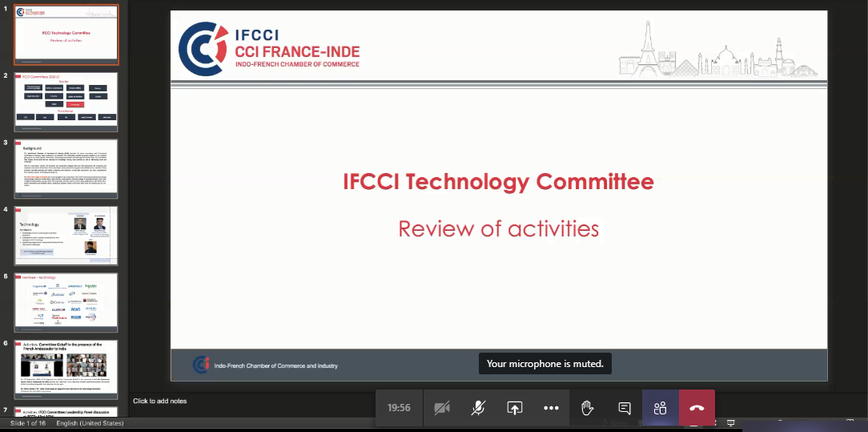
Task: Raise your hand in the meeting
Action: [x=587, y=408]
